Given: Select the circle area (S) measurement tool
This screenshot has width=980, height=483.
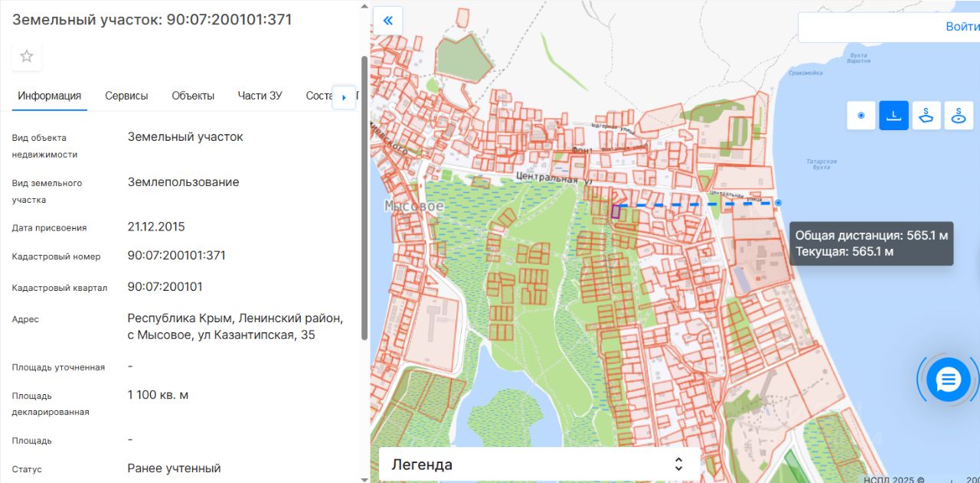Looking at the screenshot, I should pos(959,116).
